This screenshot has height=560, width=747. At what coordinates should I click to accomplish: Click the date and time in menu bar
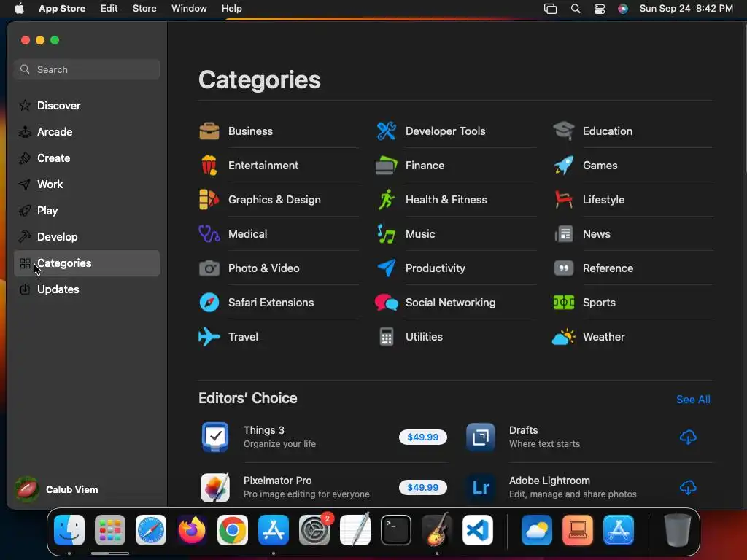point(686,9)
